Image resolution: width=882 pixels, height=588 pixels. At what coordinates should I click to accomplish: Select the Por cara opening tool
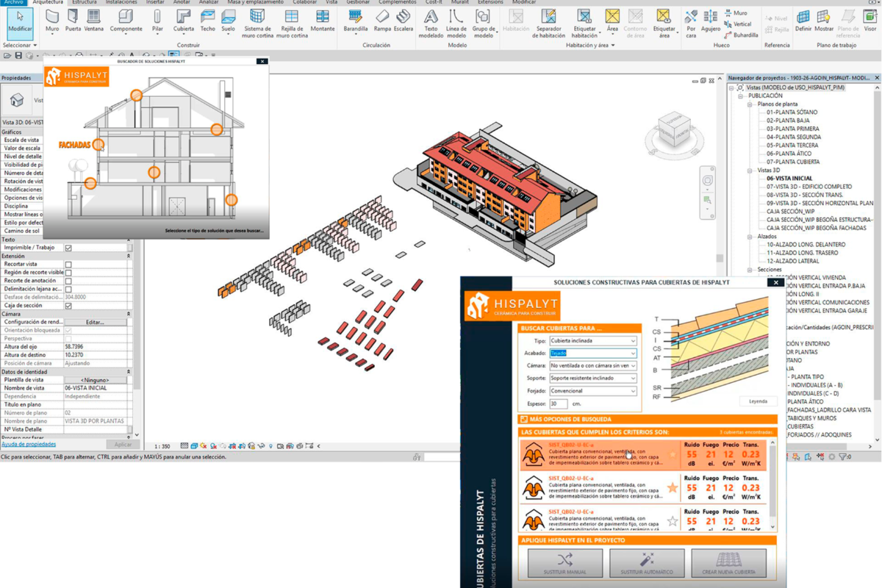pyautogui.click(x=691, y=23)
